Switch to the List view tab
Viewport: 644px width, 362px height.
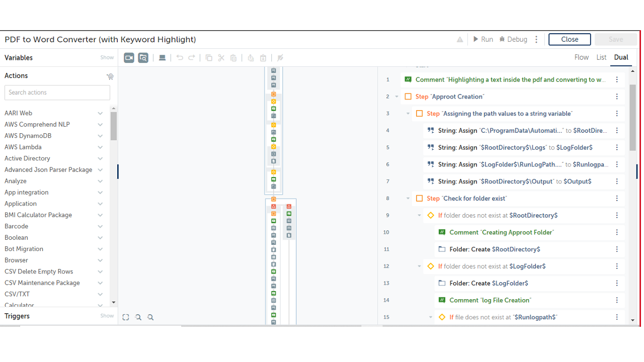(x=601, y=57)
